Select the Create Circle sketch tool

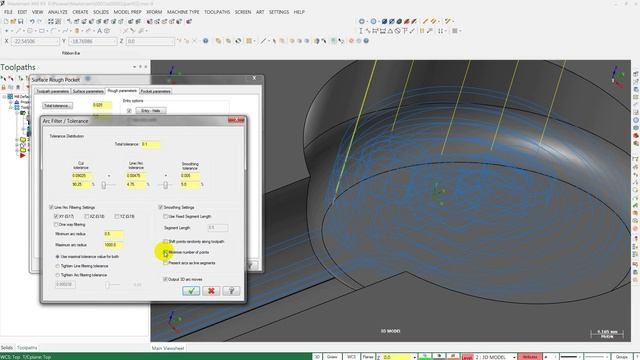coord(30,31)
